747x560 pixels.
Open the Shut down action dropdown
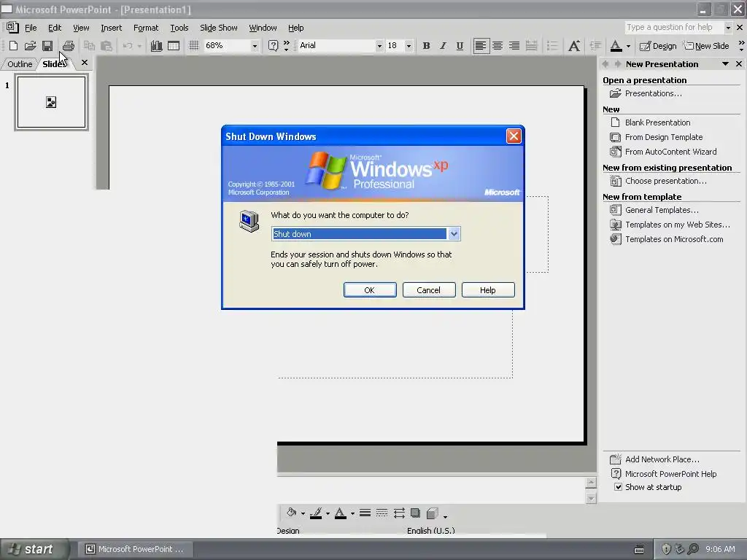pos(454,234)
